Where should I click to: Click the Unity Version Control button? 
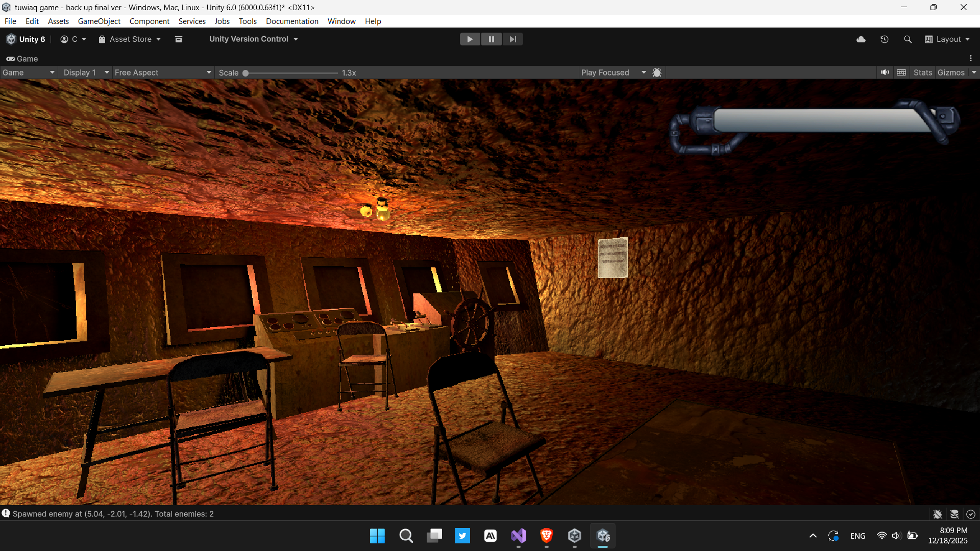coord(253,39)
